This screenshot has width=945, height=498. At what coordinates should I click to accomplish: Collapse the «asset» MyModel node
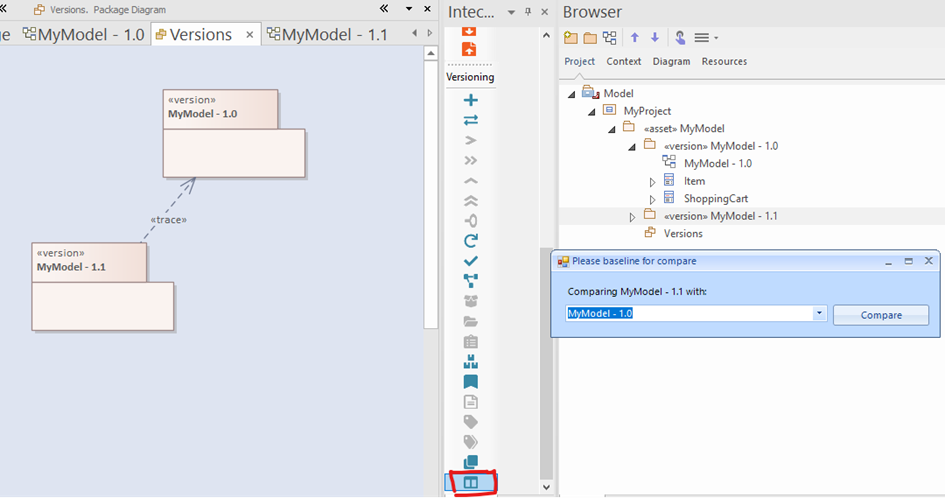coord(612,129)
